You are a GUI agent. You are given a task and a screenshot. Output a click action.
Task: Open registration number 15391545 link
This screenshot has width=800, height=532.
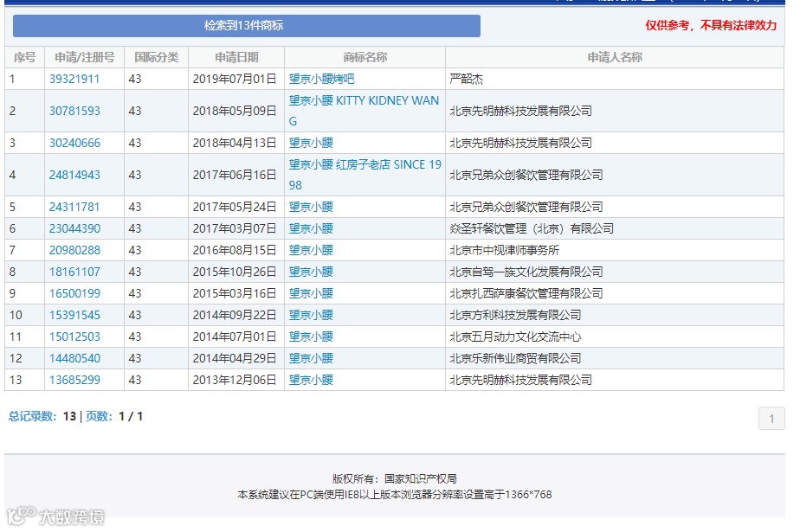(x=74, y=316)
